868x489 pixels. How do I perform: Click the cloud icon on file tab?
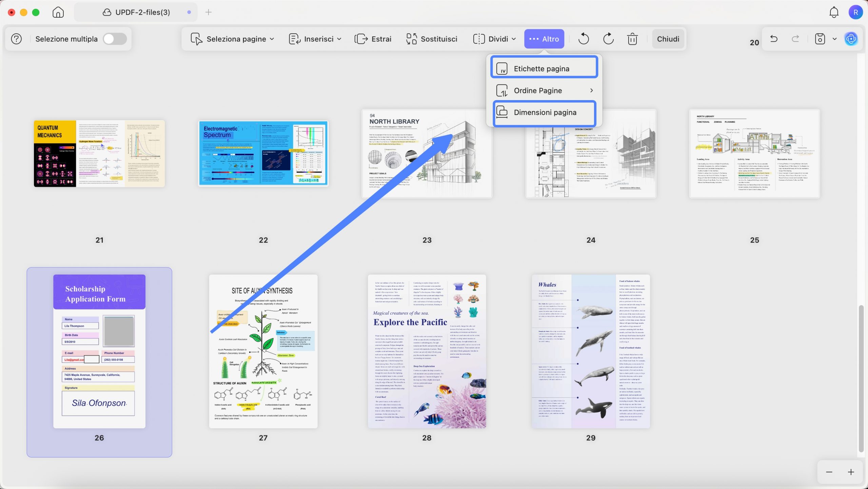pyautogui.click(x=107, y=13)
